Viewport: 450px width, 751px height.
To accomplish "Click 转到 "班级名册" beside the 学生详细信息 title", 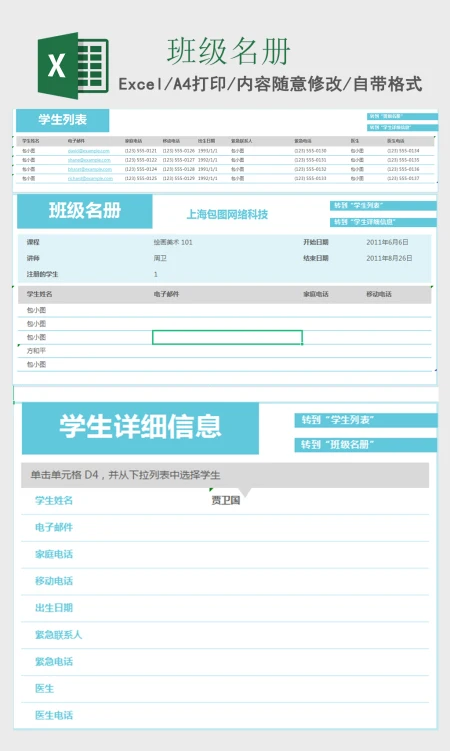I will click(x=366, y=444).
